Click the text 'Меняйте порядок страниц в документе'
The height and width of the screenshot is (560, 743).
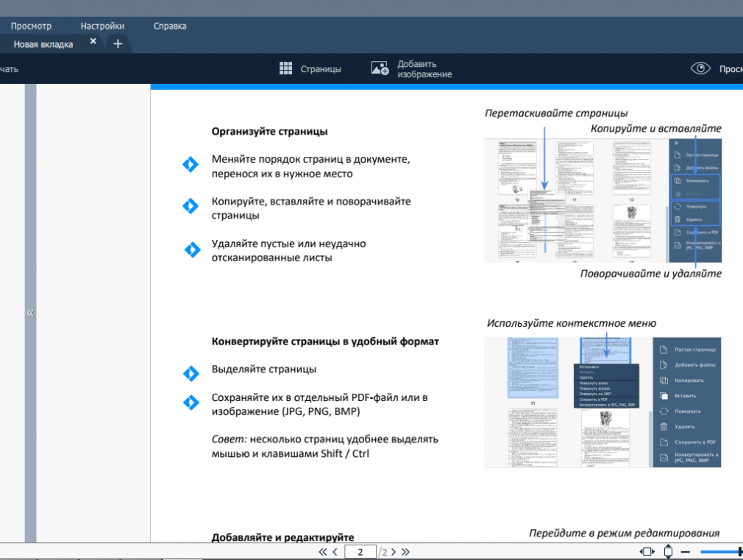[311, 160]
